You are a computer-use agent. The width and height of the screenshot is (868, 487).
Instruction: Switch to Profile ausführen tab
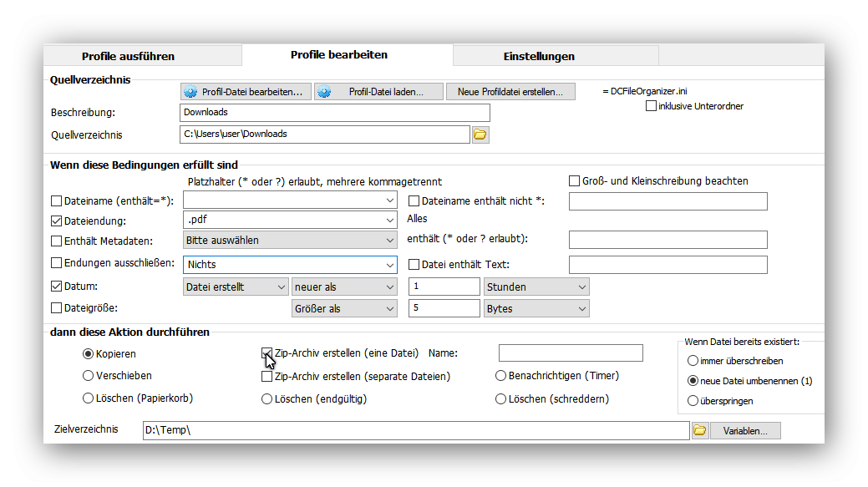click(x=128, y=57)
